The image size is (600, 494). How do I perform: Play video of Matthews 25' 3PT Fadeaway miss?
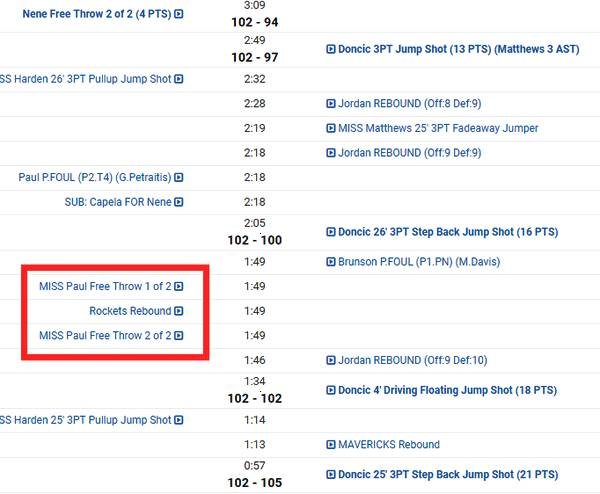tap(331, 128)
